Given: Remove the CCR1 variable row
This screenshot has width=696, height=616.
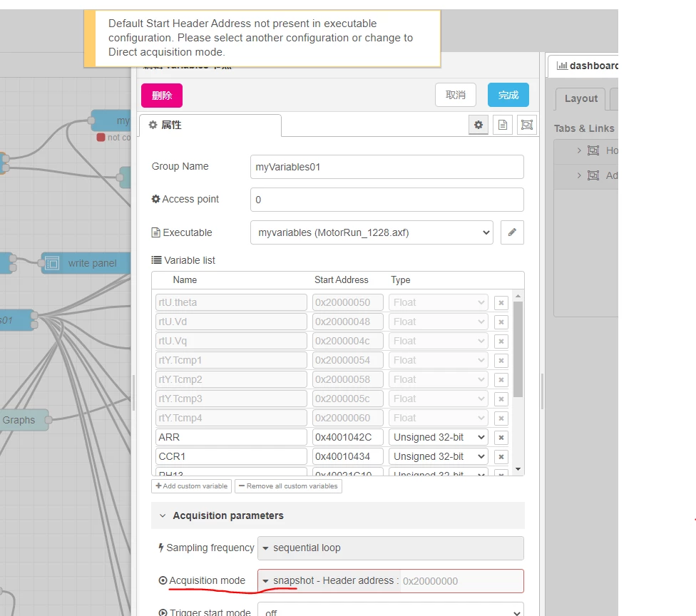Looking at the screenshot, I should [501, 457].
